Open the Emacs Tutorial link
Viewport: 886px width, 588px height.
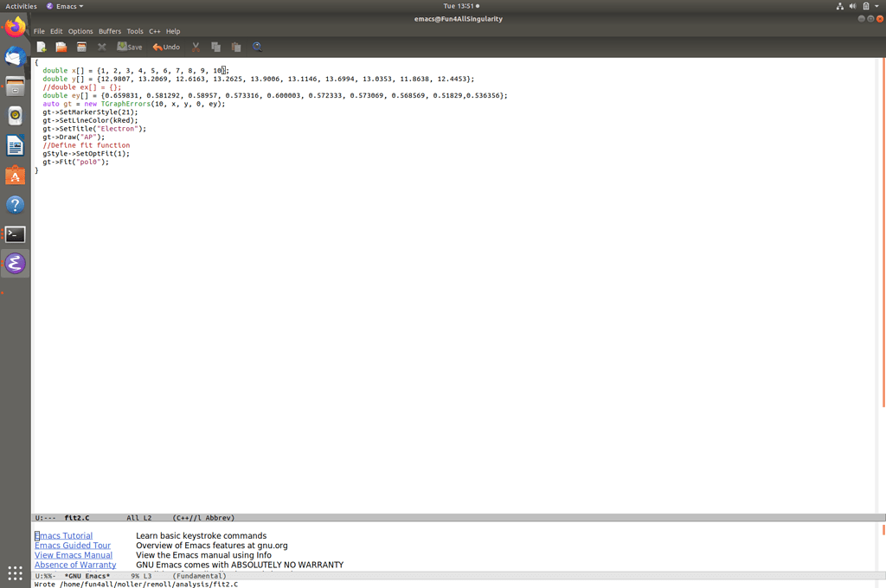click(63, 535)
